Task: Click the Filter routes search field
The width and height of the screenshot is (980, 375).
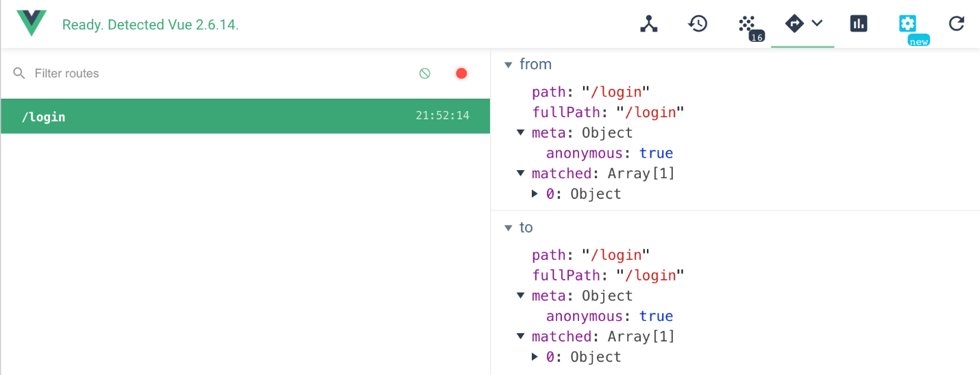Action: [206, 73]
